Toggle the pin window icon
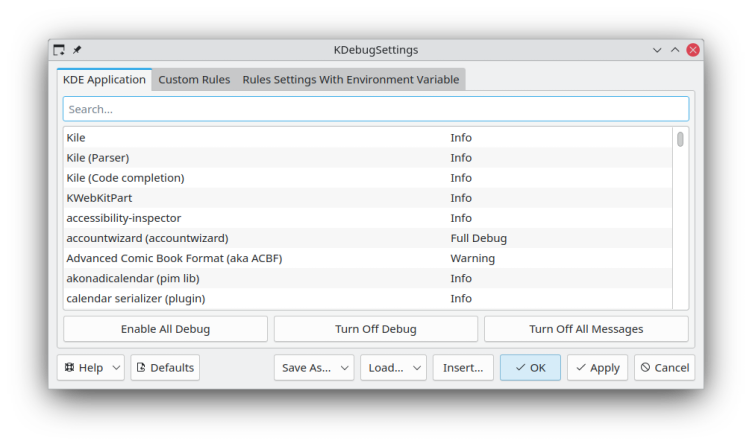 [77, 50]
